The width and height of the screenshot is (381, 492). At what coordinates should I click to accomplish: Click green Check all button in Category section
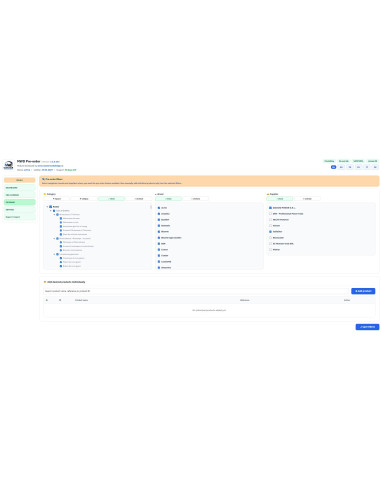111,199
